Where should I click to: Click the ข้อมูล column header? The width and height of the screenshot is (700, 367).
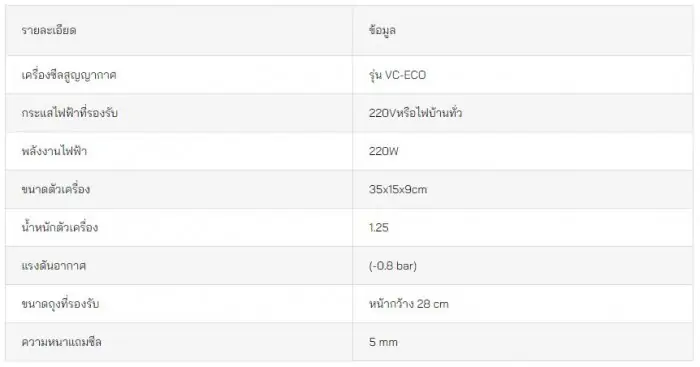[382, 30]
